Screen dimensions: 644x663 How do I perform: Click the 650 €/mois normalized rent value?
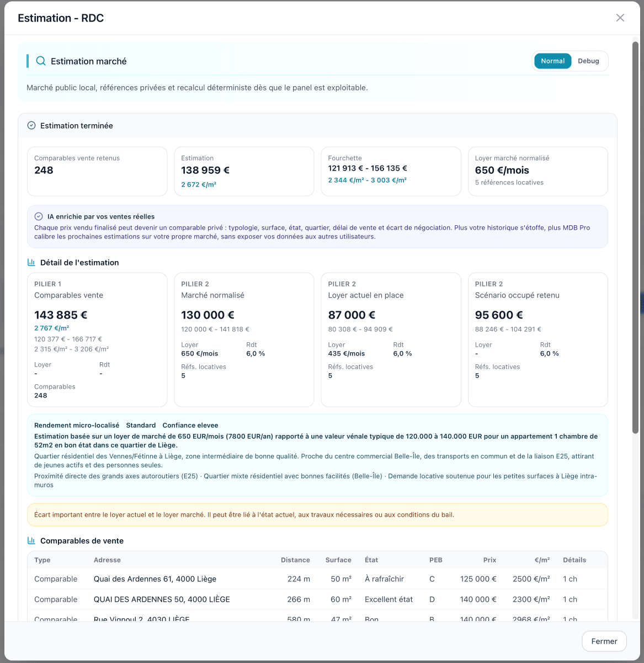[x=502, y=170]
